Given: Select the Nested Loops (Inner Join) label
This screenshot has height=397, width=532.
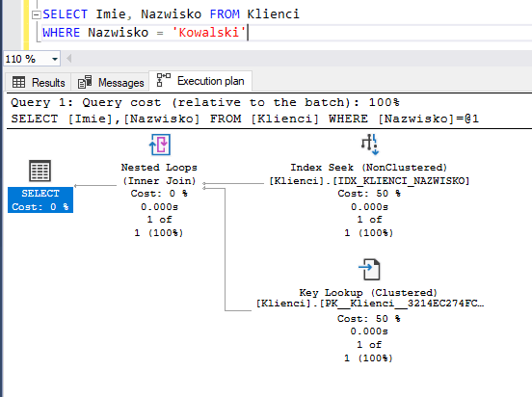Looking at the screenshot, I should (159, 173).
